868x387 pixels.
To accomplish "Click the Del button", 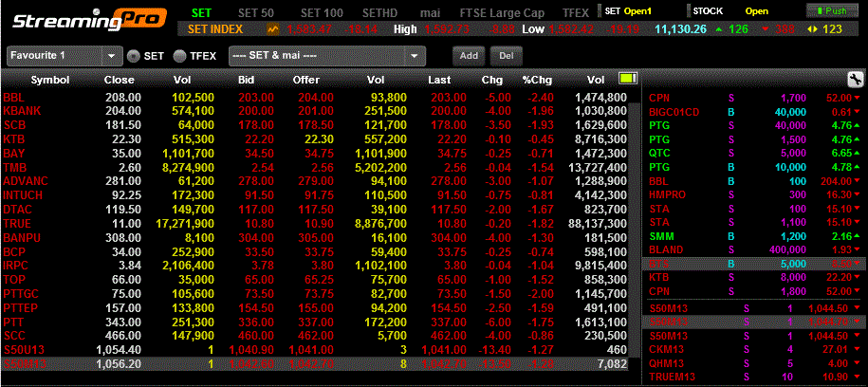I will [507, 56].
